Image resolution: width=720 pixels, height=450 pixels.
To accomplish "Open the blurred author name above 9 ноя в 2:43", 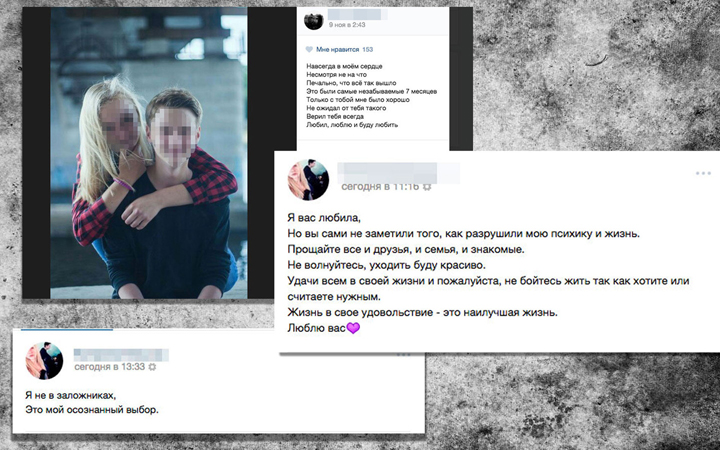I will pyautogui.click(x=358, y=14).
